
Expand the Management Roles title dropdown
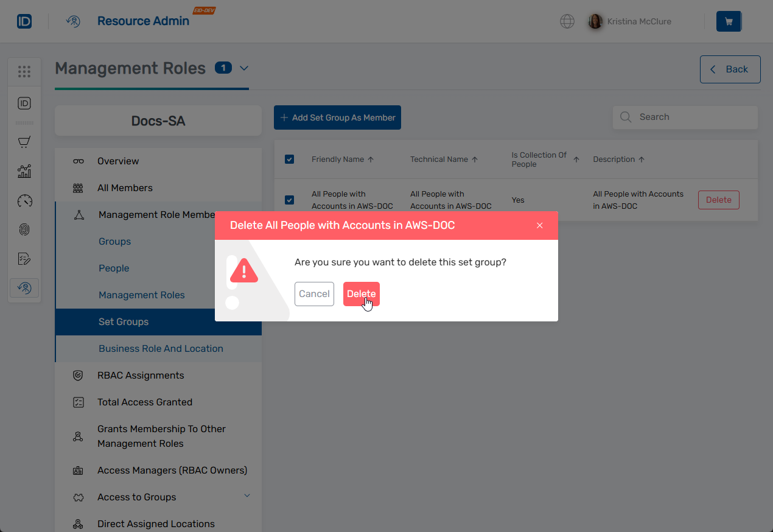click(243, 69)
